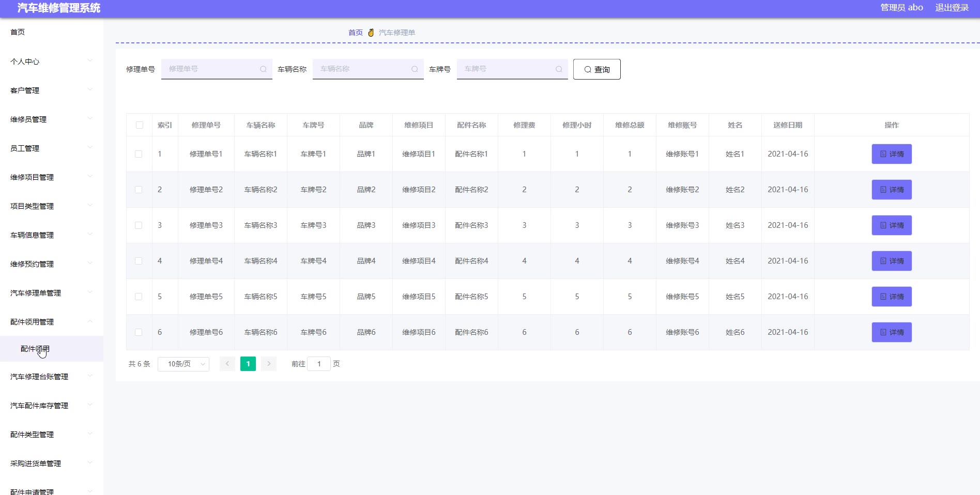The image size is (980, 495).
Task: Open 详情 for row 修理单号4
Action: 892,261
